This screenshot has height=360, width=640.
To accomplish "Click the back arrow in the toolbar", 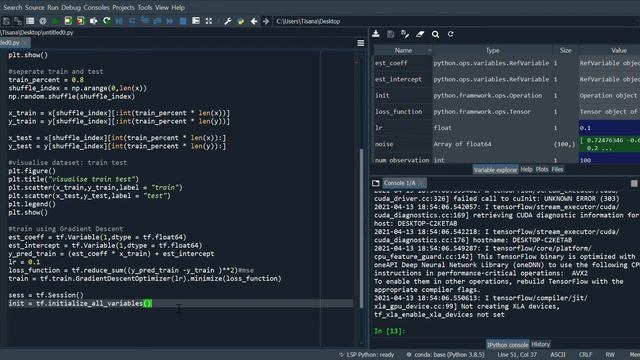I will (254, 21).
